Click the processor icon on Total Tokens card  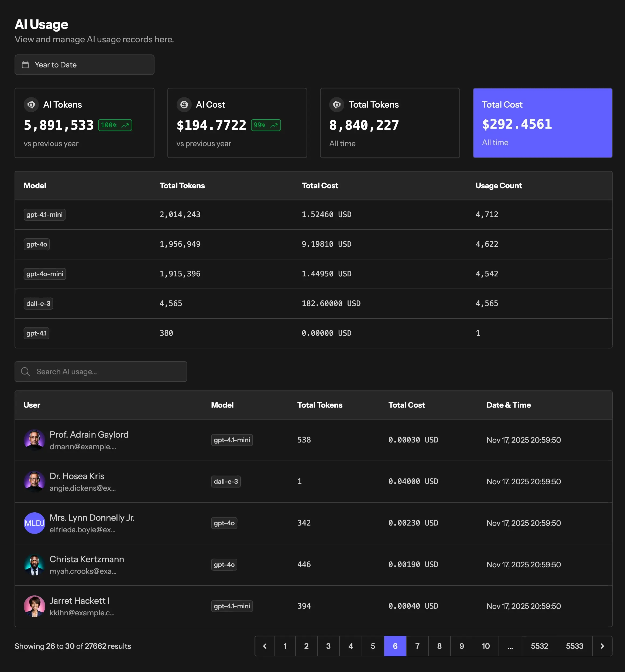pos(337,104)
